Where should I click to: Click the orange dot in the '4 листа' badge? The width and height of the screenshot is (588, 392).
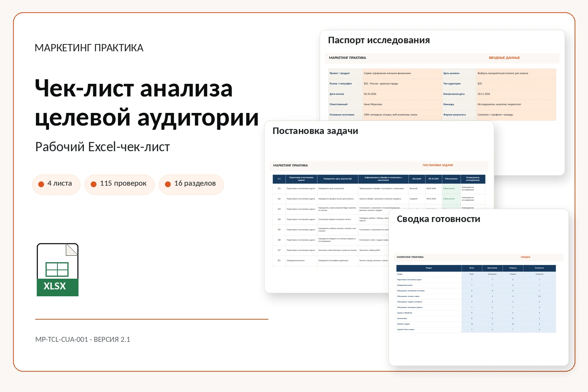pyautogui.click(x=41, y=184)
